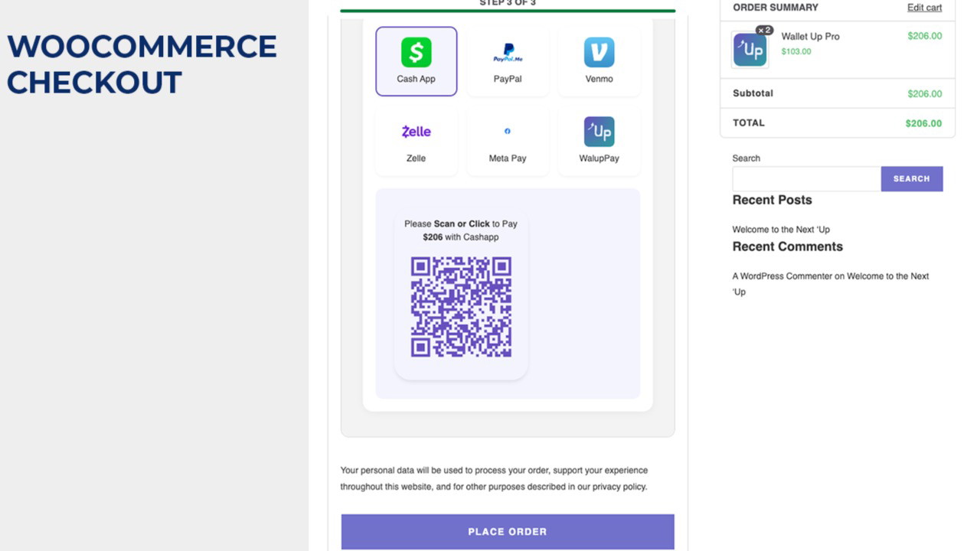Screen dimensions: 980x551
Task: Click the Wallet Up Pro product thumbnail
Action: pyautogui.click(x=750, y=51)
